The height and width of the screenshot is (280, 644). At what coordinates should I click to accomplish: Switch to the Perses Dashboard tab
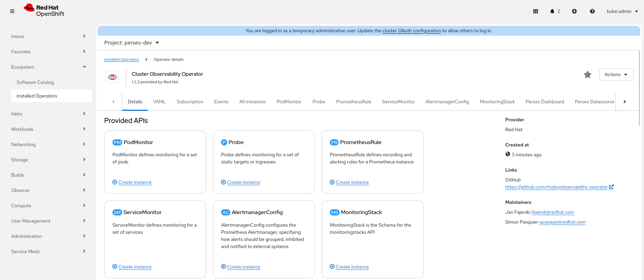tap(544, 102)
